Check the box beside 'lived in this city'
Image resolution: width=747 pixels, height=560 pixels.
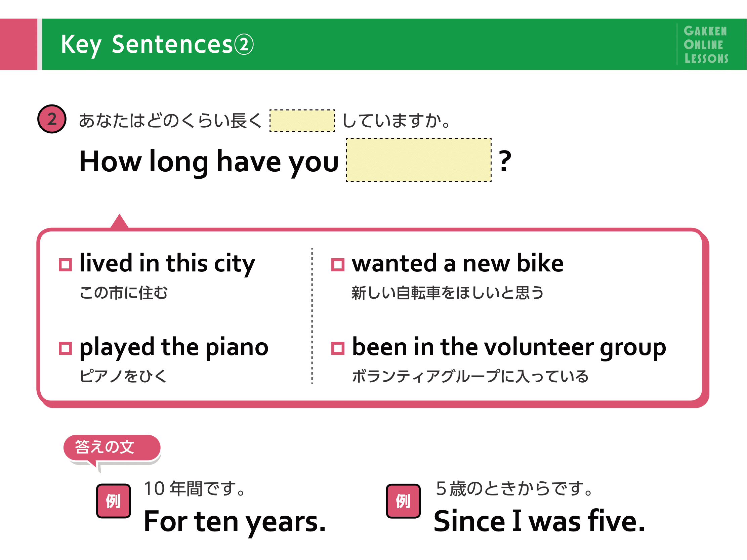[x=65, y=265]
